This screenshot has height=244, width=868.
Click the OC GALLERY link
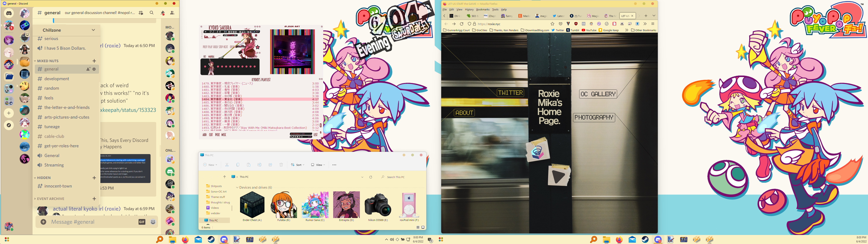click(x=598, y=94)
